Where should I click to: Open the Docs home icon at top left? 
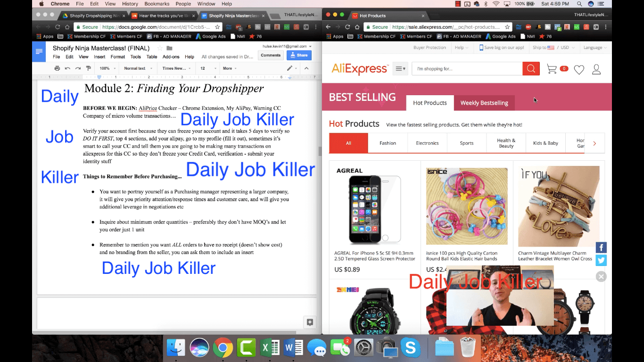(x=39, y=51)
